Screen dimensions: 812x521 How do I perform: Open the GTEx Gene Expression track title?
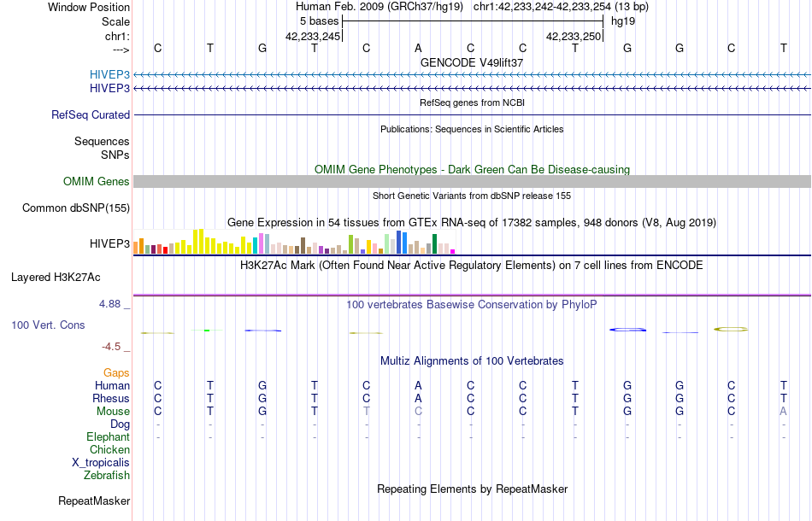[472, 222]
